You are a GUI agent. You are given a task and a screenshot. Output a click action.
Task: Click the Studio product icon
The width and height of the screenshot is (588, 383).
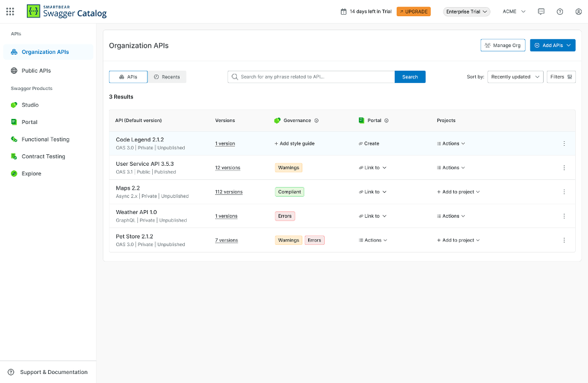(x=14, y=105)
